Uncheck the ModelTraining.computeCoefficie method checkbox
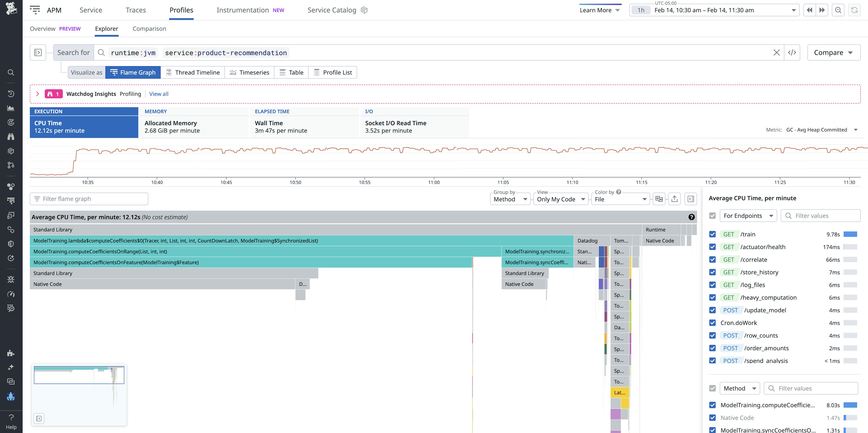 712,405
